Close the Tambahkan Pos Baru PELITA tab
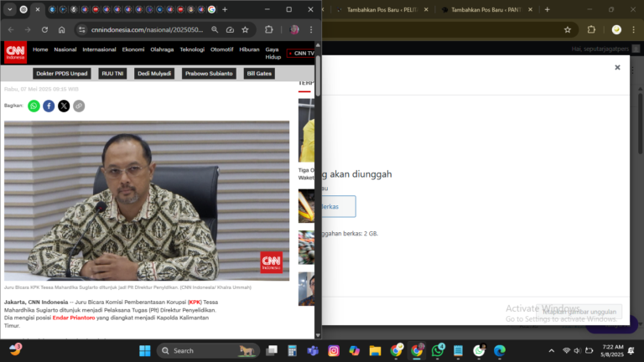644x362 pixels. pyautogui.click(x=426, y=9)
